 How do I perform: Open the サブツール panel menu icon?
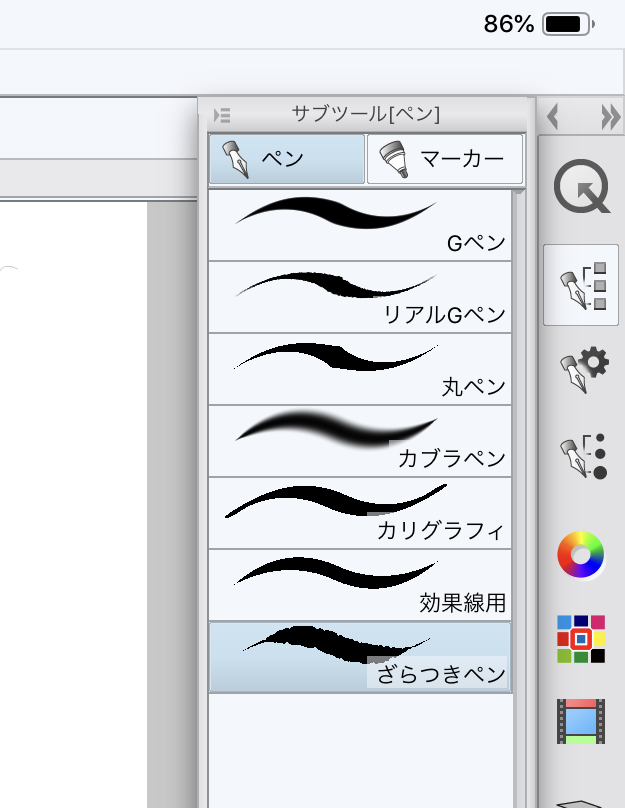222,115
